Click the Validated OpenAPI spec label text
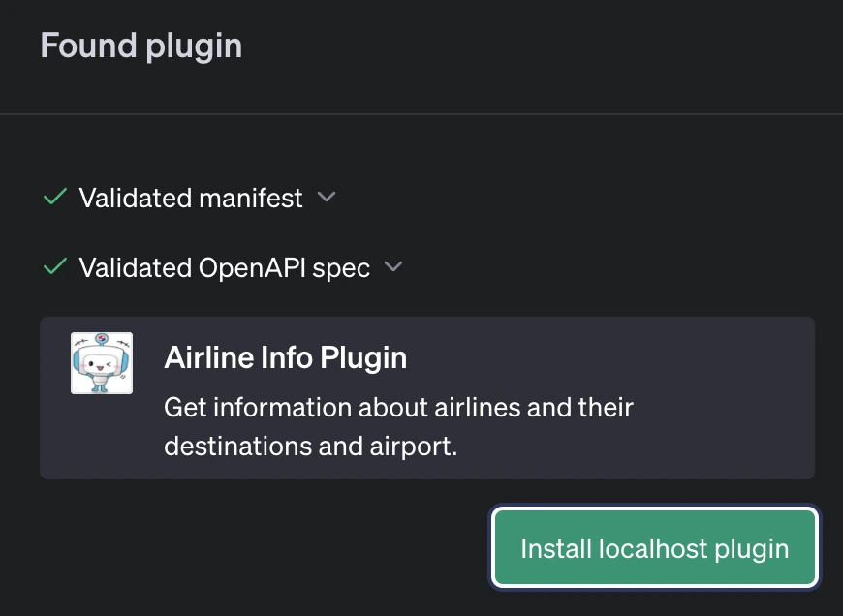Screen dimensions: 843x616 (224, 268)
